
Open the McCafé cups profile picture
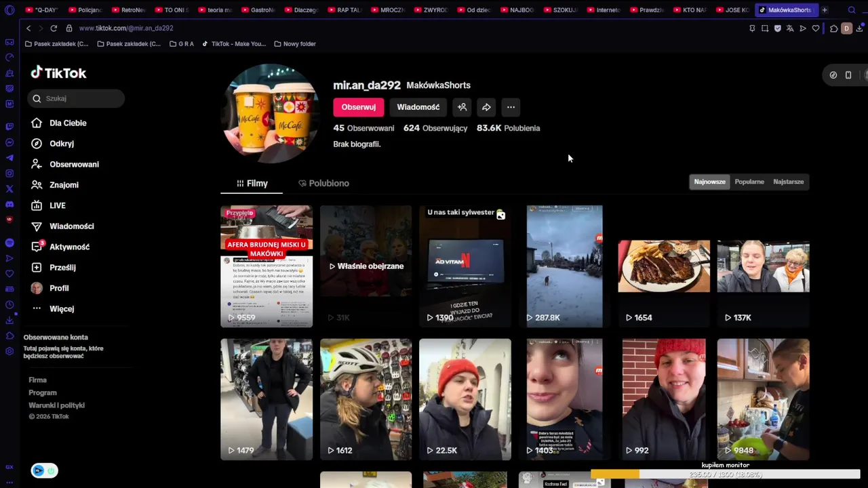271,113
